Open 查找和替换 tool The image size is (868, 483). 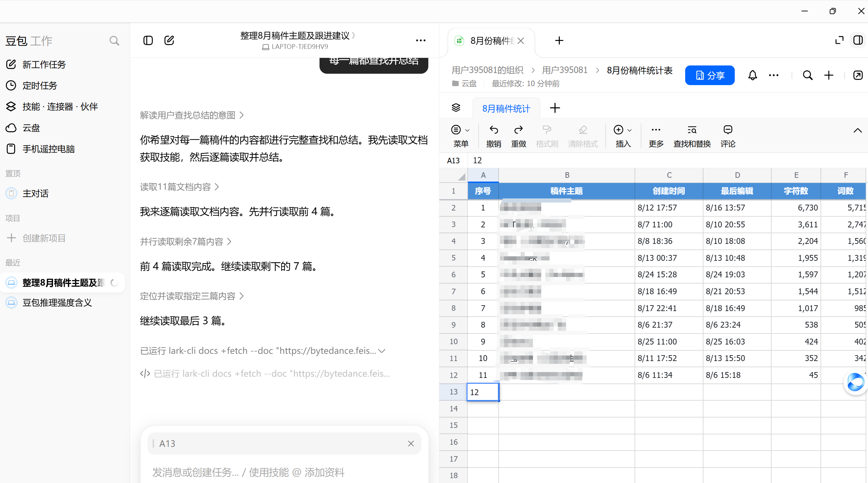tap(692, 136)
